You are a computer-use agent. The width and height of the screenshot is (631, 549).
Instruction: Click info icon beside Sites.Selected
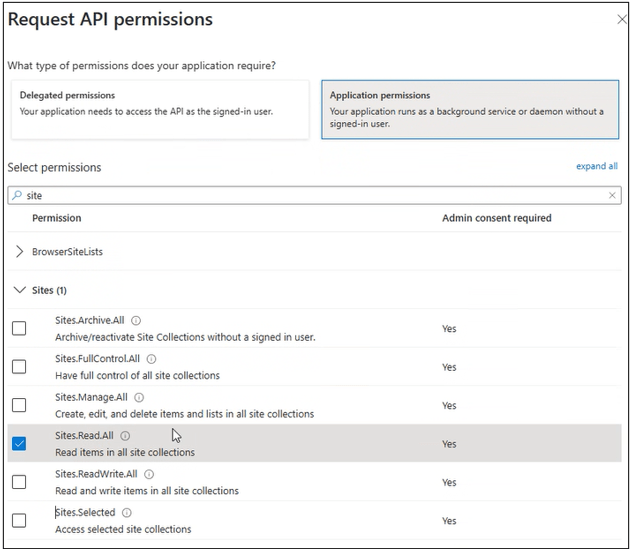127,513
